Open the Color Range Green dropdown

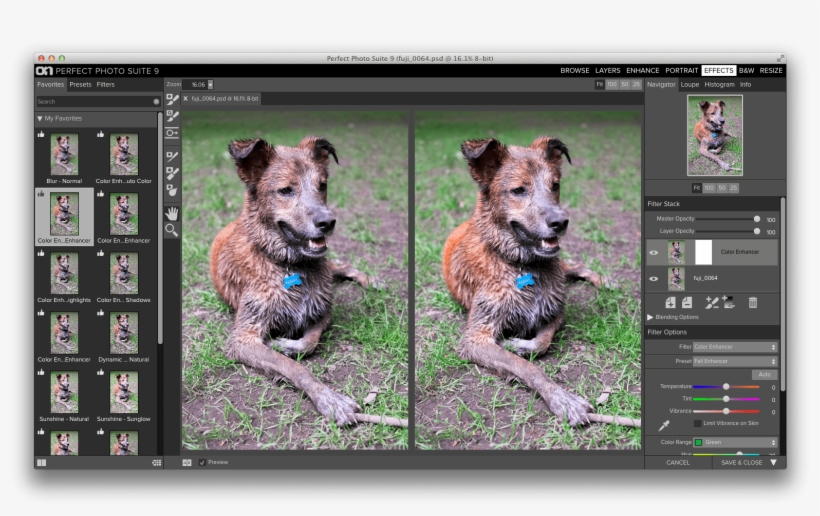pyautogui.click(x=735, y=442)
